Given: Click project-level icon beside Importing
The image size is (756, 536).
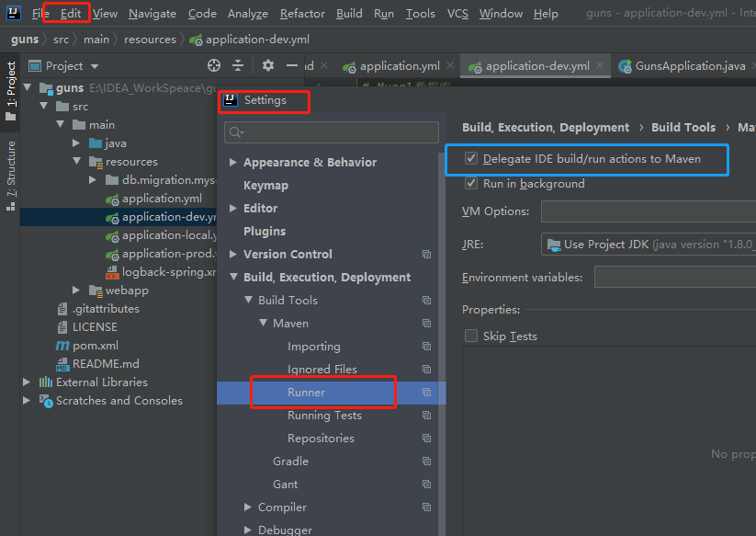Looking at the screenshot, I should (426, 346).
